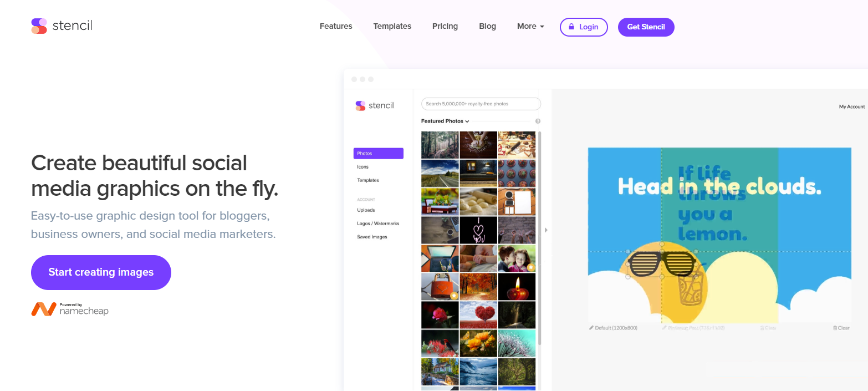The image size is (868, 391).
Task: Click the Clear trash icon below canvas
Action: 835,328
